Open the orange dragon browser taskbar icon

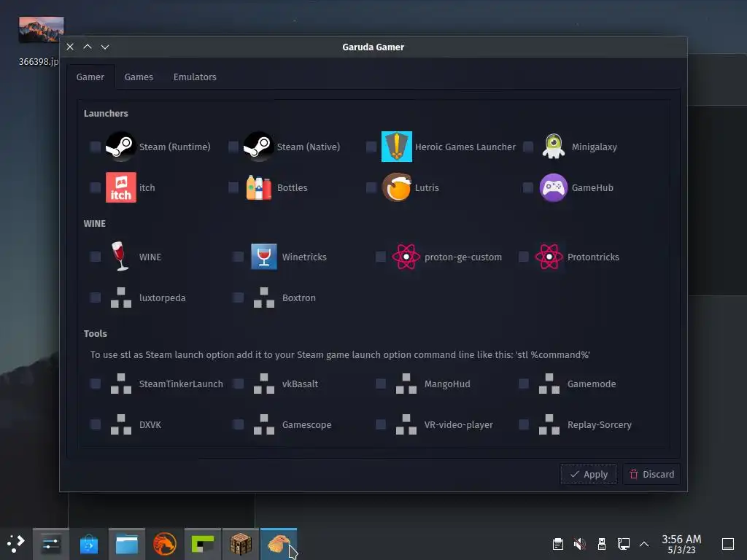pos(165,544)
